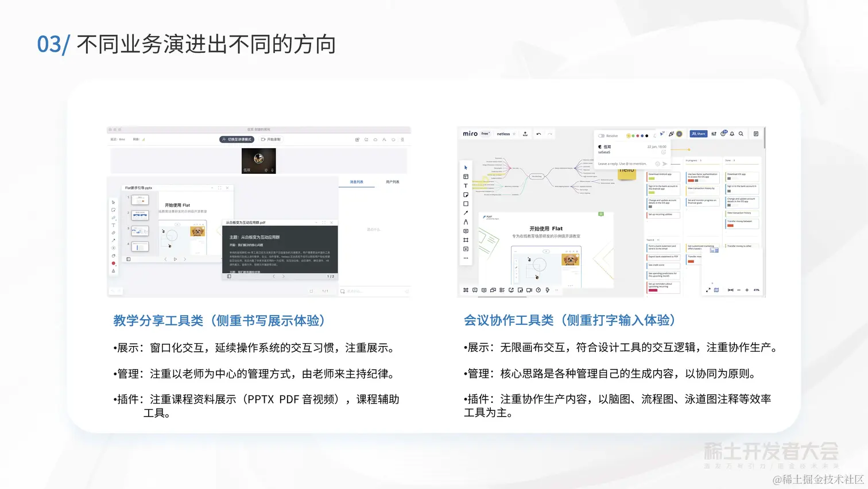Image resolution: width=868 pixels, height=489 pixels.
Task: Star the netless board title
Action: click(514, 134)
